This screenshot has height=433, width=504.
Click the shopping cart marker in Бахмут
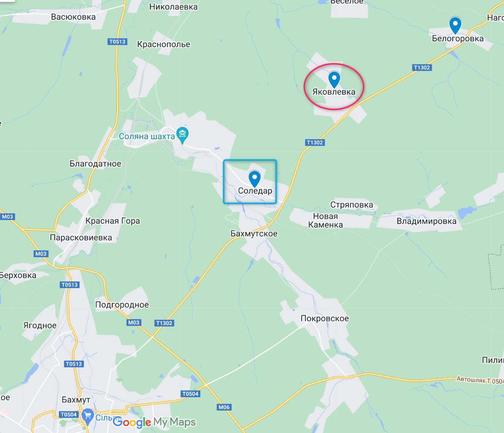coord(88,416)
